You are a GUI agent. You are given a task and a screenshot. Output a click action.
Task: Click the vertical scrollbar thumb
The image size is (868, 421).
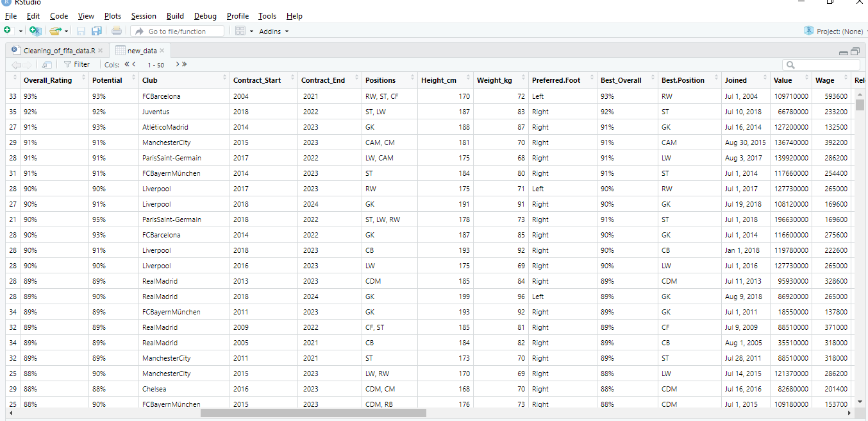[860, 105]
